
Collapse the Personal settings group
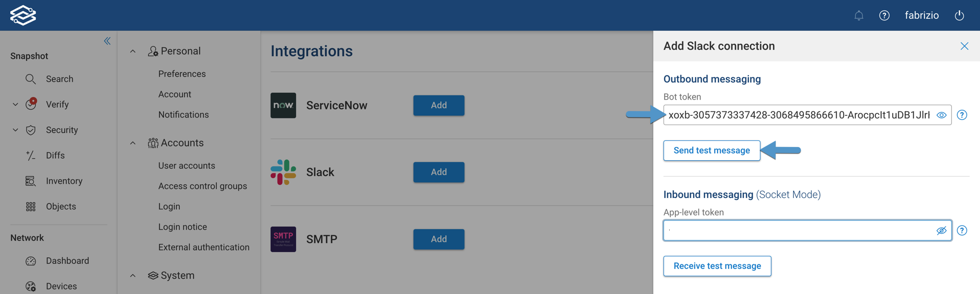point(133,52)
